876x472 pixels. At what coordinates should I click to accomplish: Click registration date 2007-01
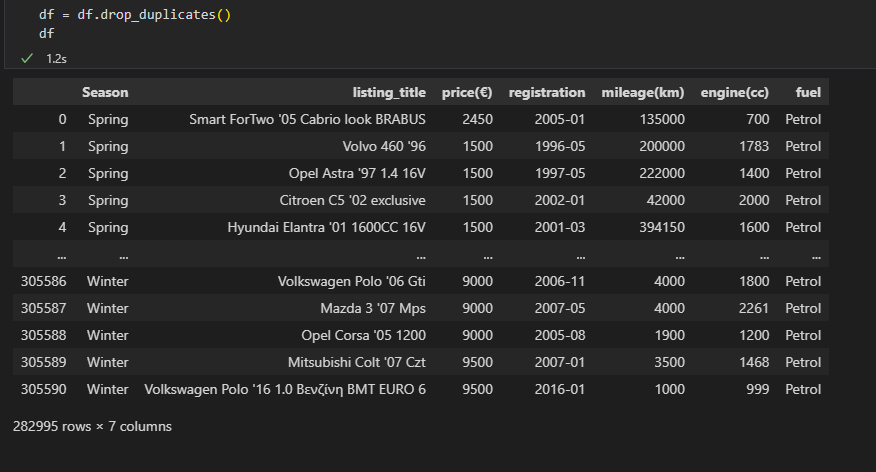[x=560, y=362]
